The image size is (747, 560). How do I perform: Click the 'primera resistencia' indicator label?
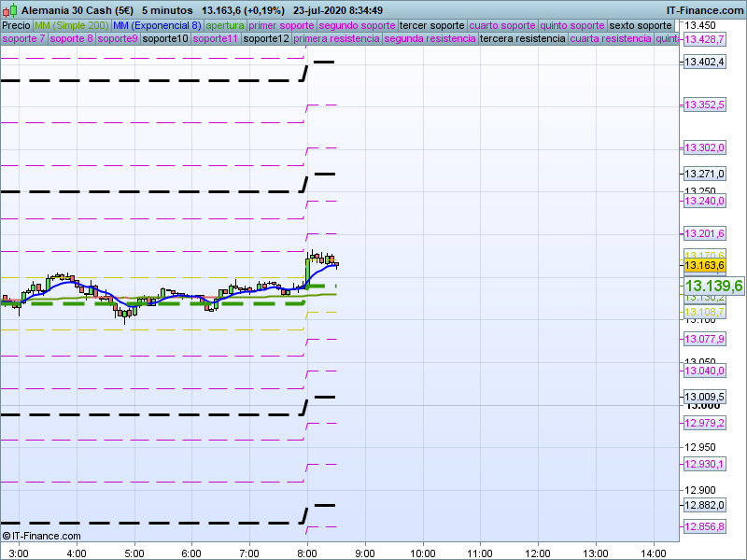[336, 39]
